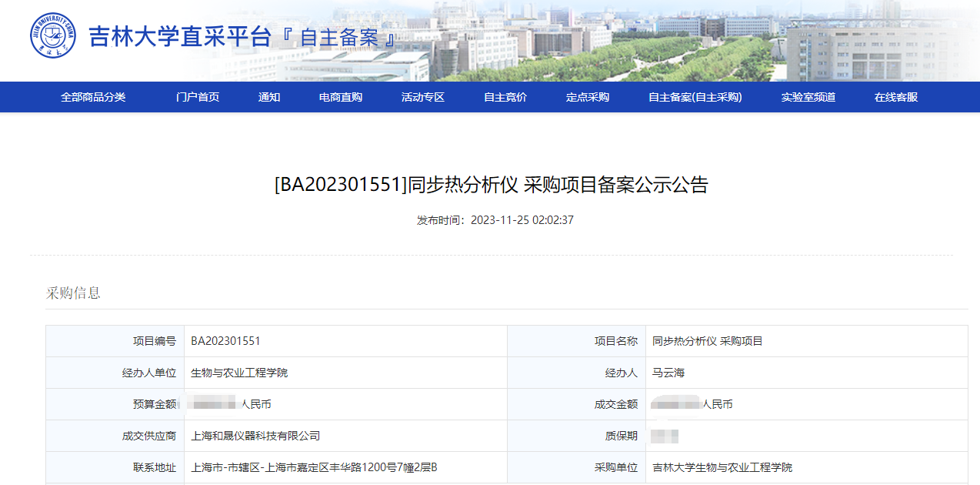The width and height of the screenshot is (980, 485).
Task: Select the 采购信息 section heading
Action: click(x=73, y=293)
